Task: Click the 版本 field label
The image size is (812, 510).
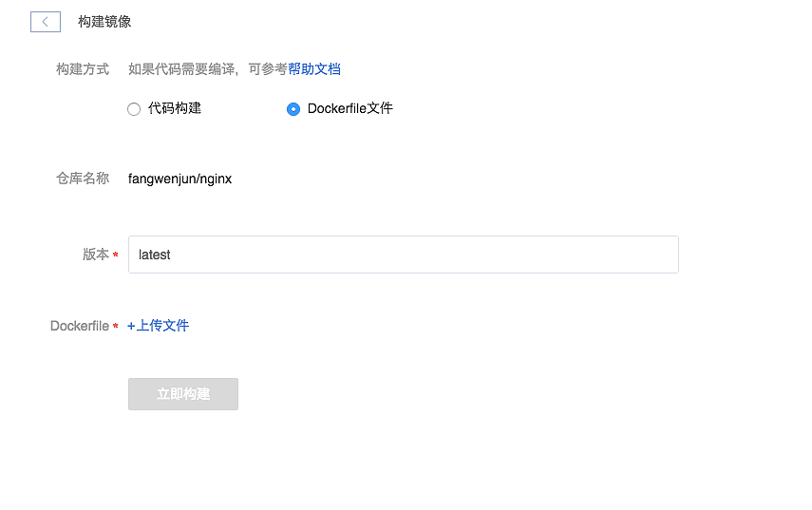Action: pos(95,255)
